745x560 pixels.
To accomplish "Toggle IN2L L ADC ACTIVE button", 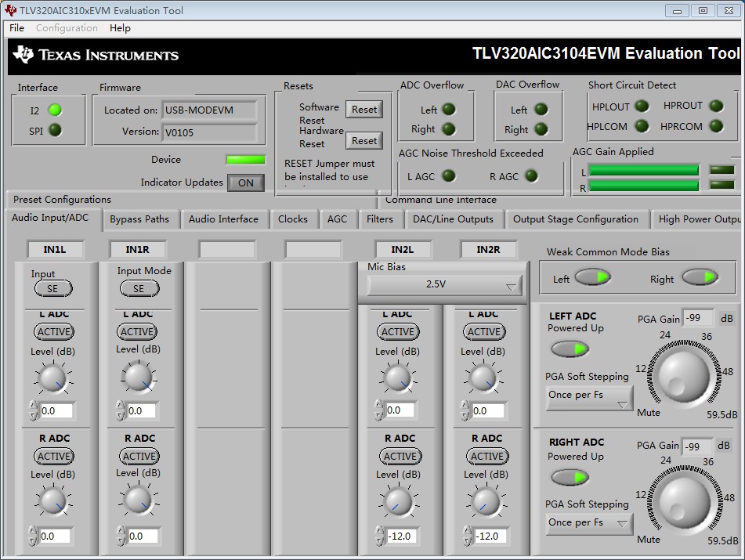I will (398, 331).
